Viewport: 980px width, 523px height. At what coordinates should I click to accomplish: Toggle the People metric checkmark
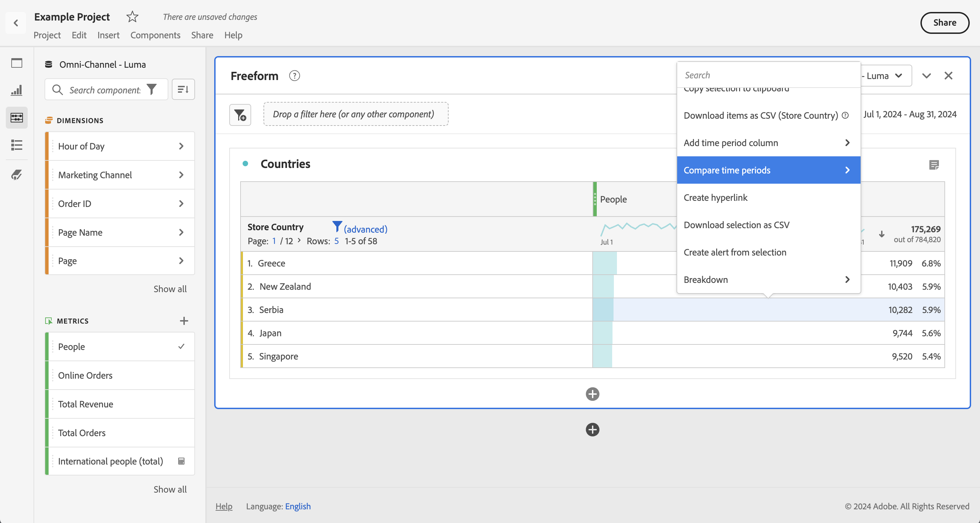[x=181, y=347]
